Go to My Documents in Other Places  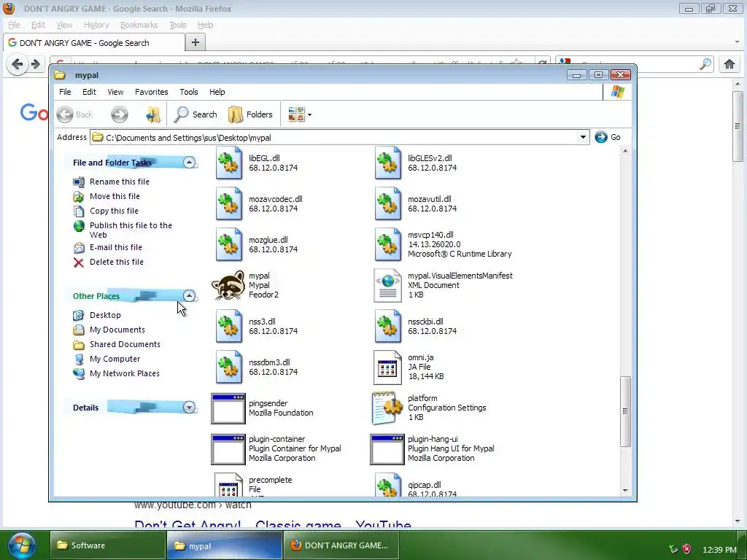[117, 330]
